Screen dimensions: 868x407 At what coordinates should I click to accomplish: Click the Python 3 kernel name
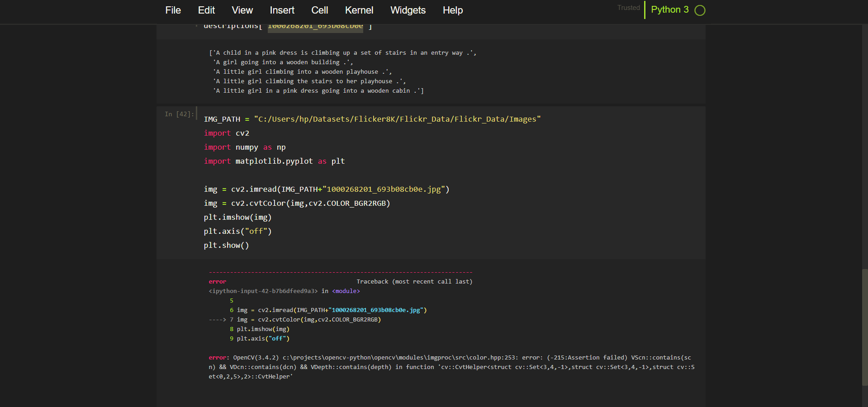669,9
